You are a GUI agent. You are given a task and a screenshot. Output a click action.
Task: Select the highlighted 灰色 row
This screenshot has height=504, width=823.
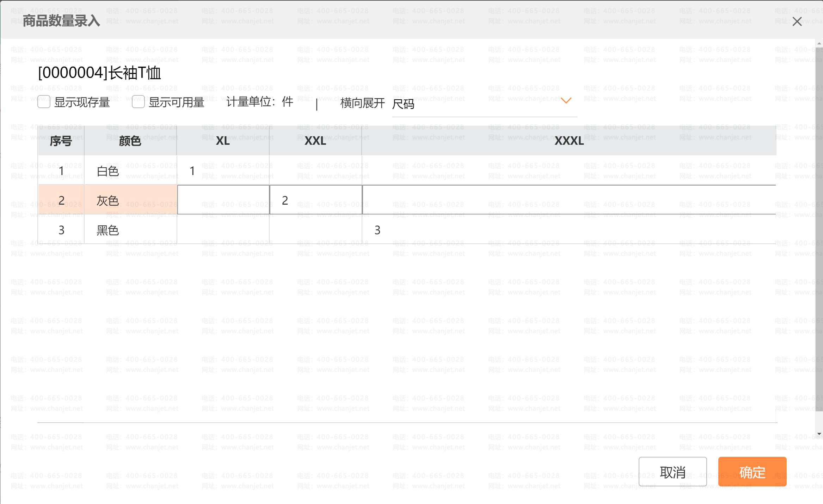pyautogui.click(x=108, y=200)
